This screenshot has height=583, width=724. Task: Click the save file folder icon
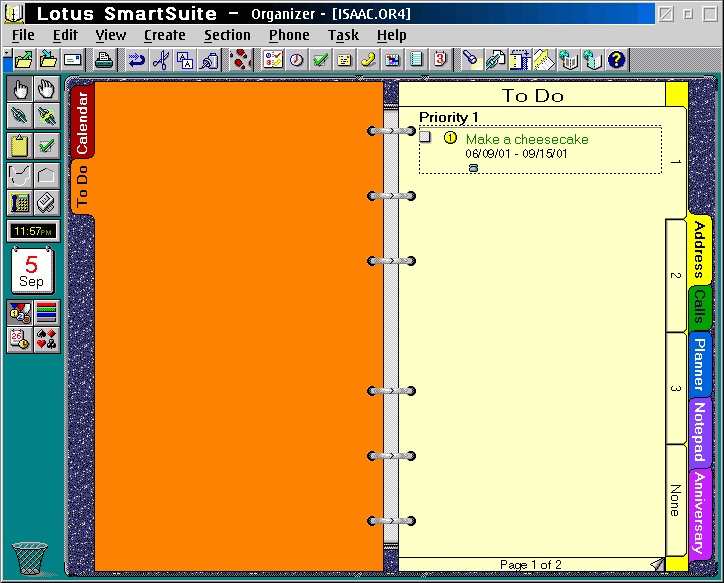48,60
